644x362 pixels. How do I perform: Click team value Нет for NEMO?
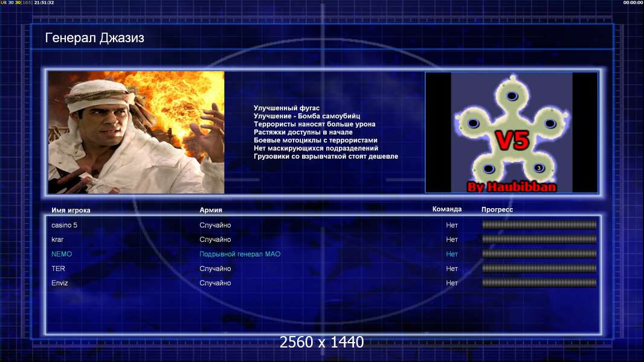click(x=452, y=254)
